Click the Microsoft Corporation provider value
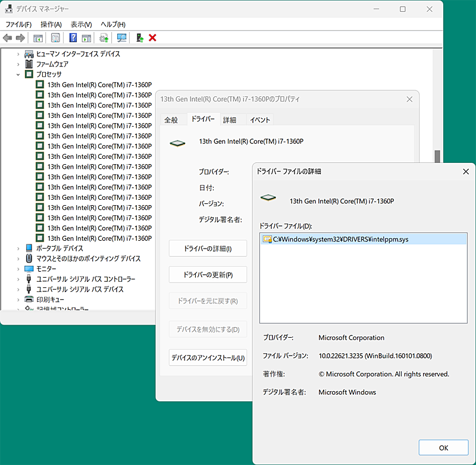The width and height of the screenshot is (476, 465). [351, 338]
